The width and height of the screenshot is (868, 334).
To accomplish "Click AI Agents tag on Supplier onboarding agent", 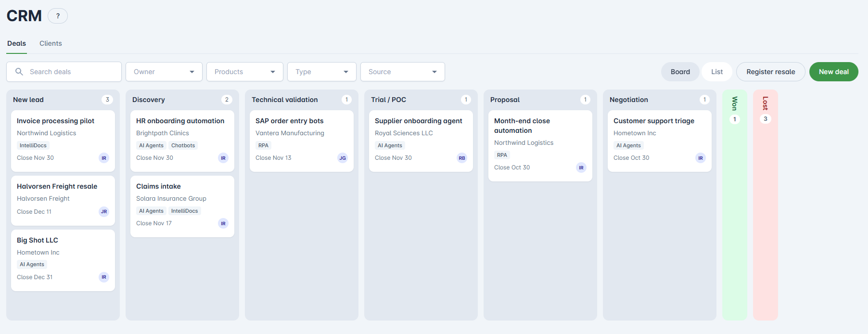I will (390, 145).
